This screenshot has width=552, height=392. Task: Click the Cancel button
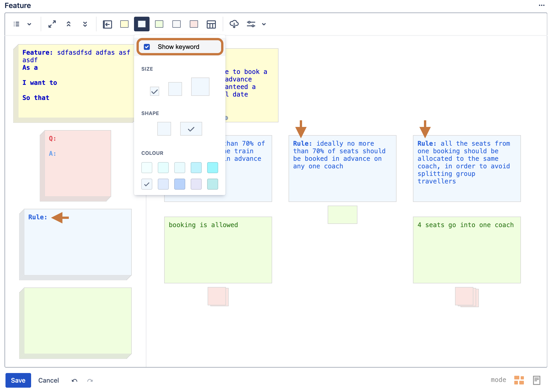click(48, 380)
